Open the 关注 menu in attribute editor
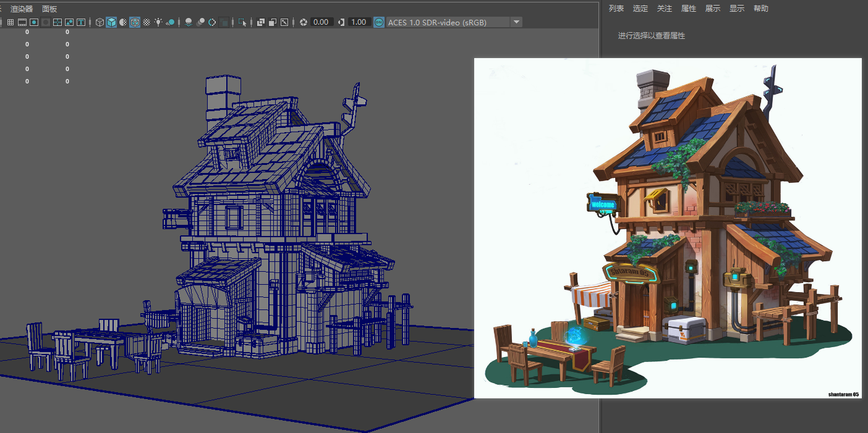The image size is (868, 433). coord(665,9)
